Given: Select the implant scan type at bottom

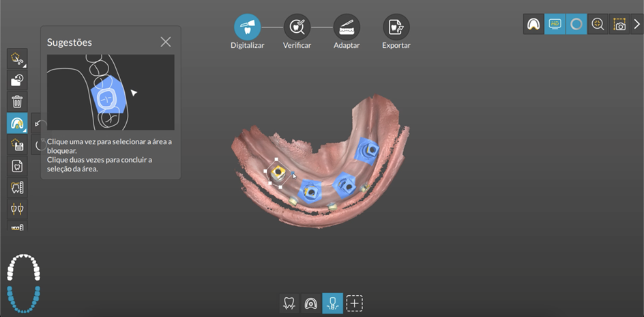Looking at the screenshot, I should click(332, 303).
